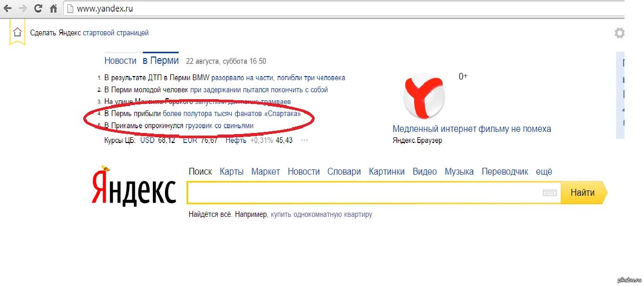Go back with the browser back arrow
The width and height of the screenshot is (644, 286).
pos(7,9)
